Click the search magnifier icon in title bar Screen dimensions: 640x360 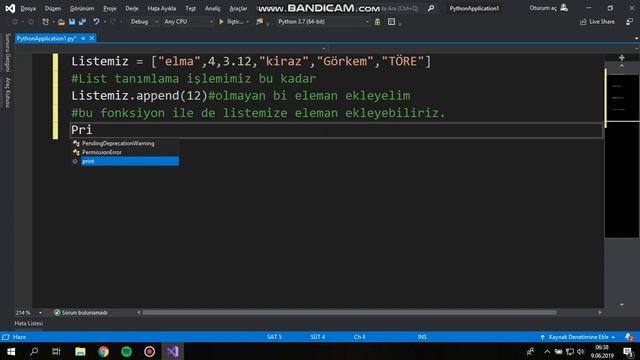pyautogui.click(x=431, y=8)
